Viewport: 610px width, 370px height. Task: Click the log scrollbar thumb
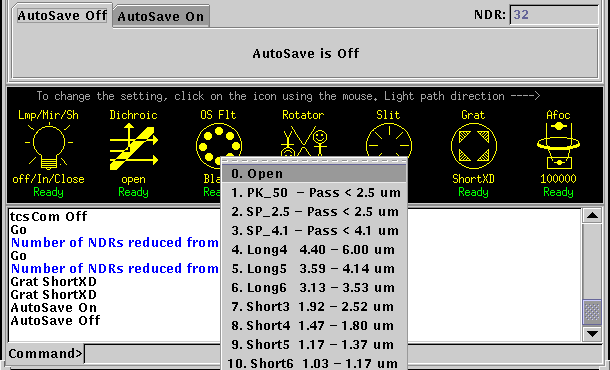(592, 312)
